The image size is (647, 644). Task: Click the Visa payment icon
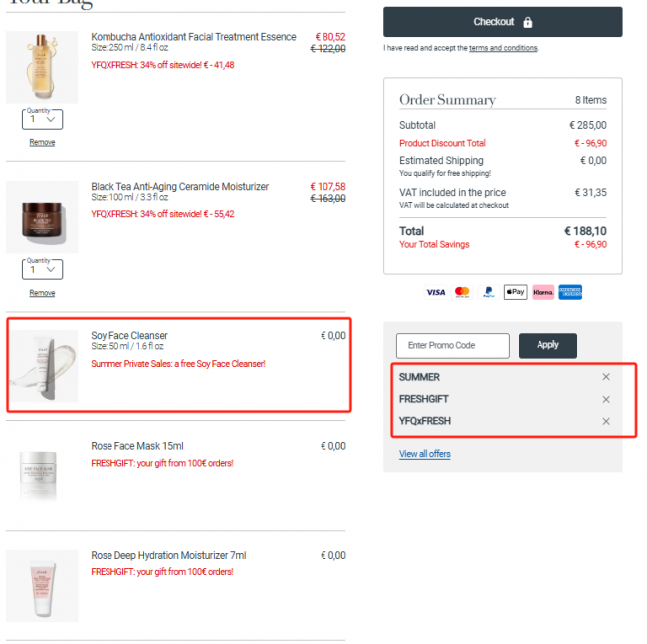[436, 292]
